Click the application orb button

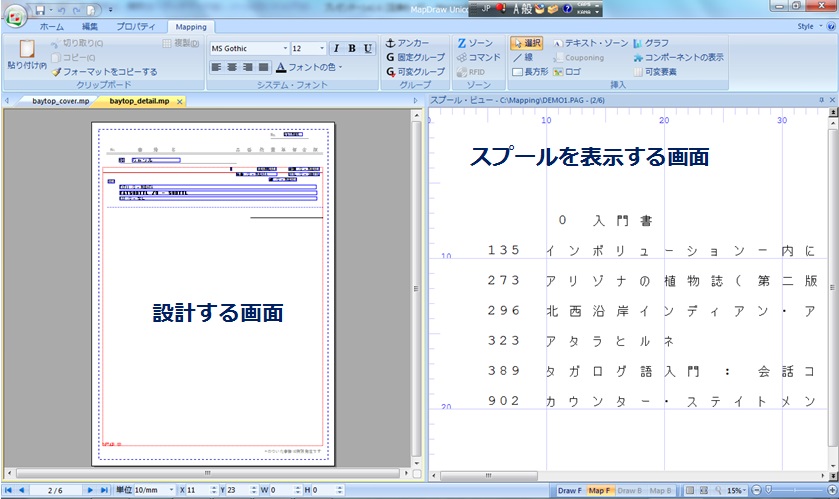16,16
